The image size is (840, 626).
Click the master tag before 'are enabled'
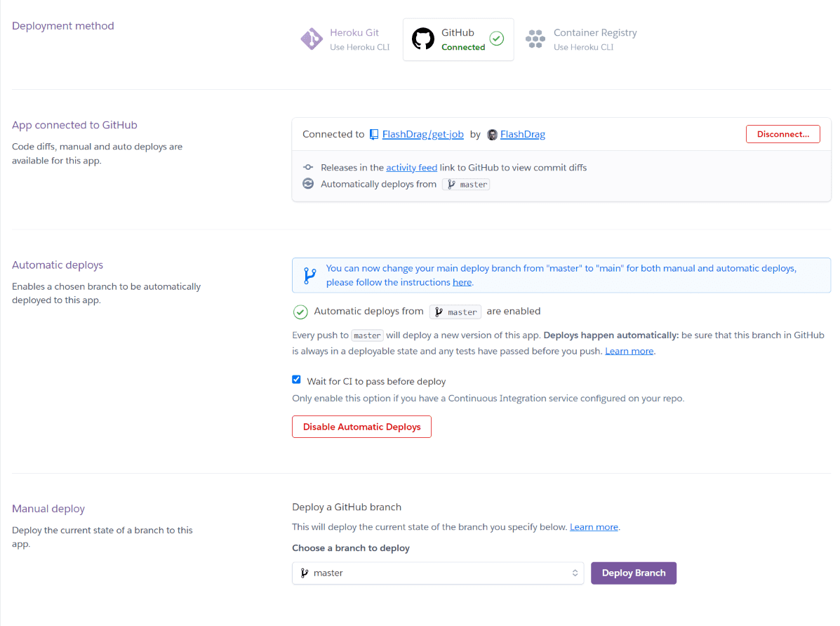click(455, 312)
